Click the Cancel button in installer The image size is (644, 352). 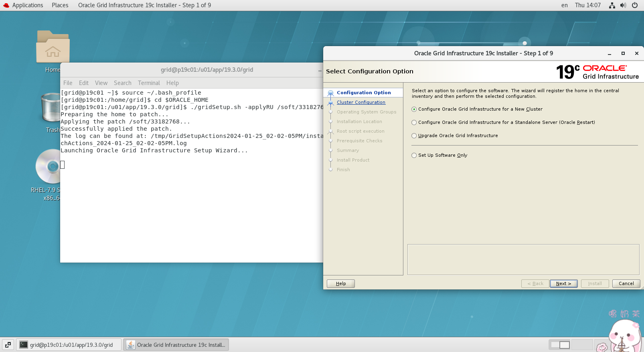tap(626, 283)
